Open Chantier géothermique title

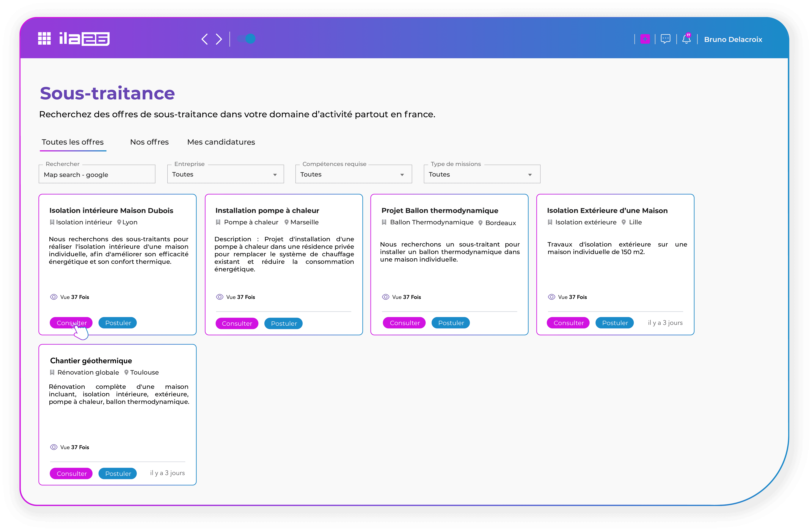click(91, 361)
